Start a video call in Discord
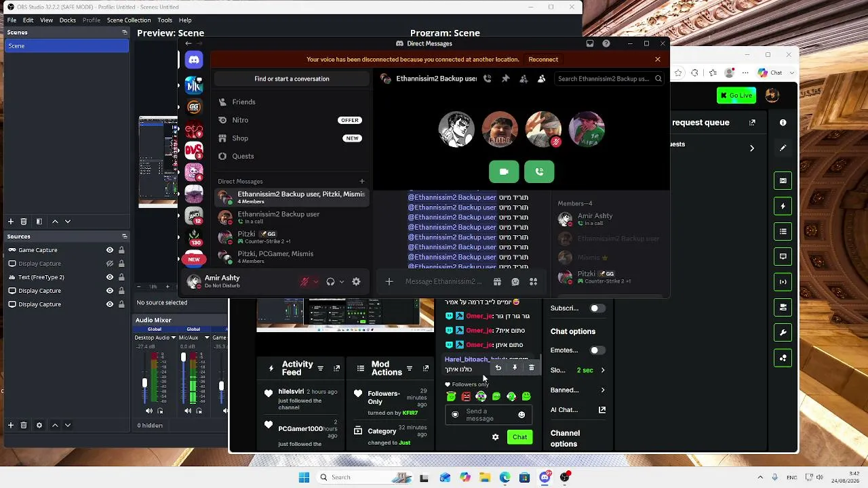This screenshot has height=488, width=868. [504, 171]
